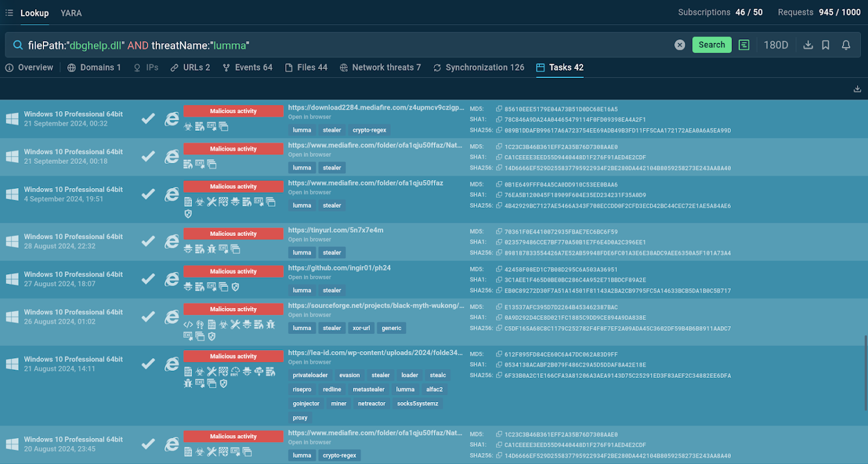The height and width of the screenshot is (464, 868).
Task: Copy MD5 E13537AFC395D7D2264B453462387BAC
Action: click(x=499, y=307)
